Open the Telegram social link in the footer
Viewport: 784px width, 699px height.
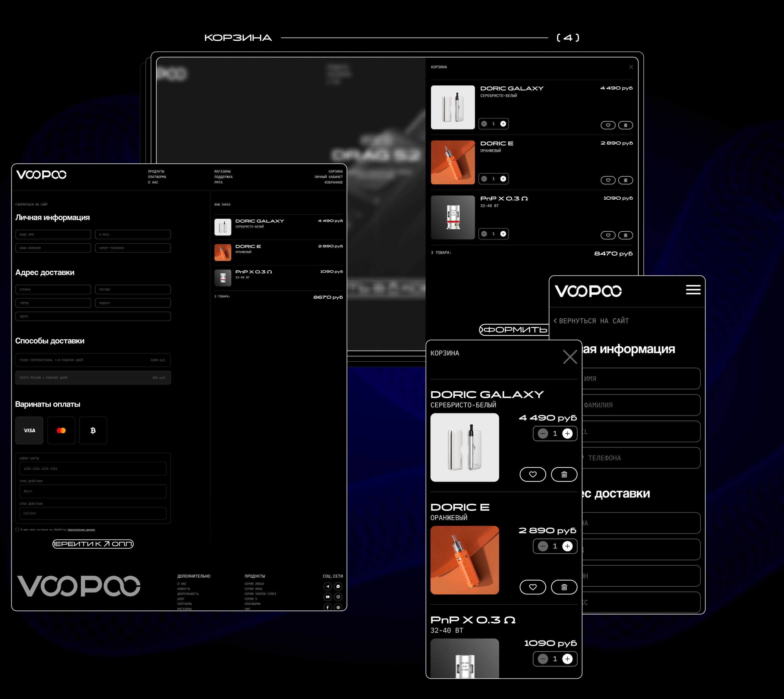[x=327, y=586]
